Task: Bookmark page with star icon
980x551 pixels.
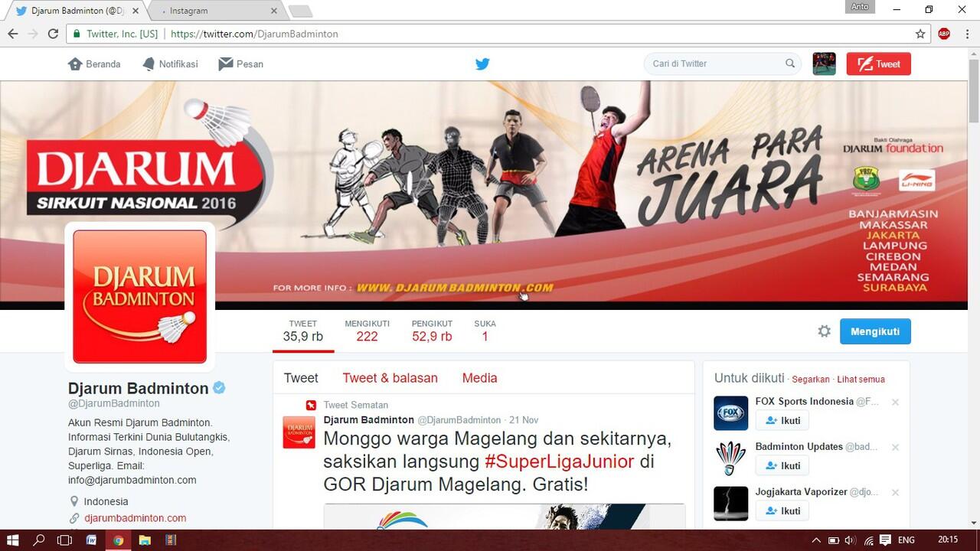Action: click(x=920, y=34)
